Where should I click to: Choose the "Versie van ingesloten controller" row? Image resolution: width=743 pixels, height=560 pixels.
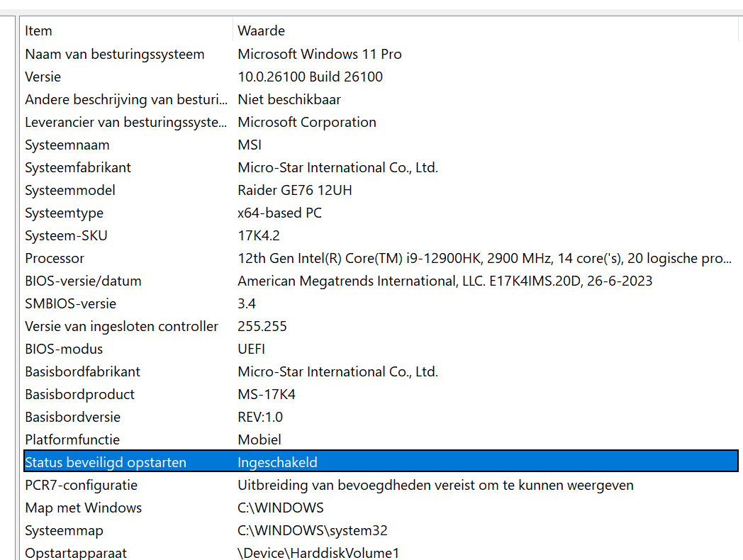[x=121, y=326]
